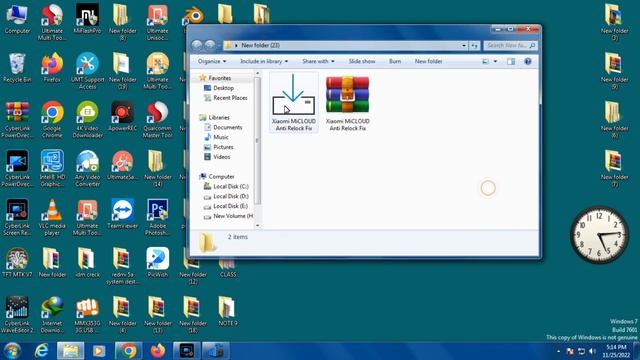Open Videos library in navigation pane
This screenshot has width=640, height=360.
[222, 156]
